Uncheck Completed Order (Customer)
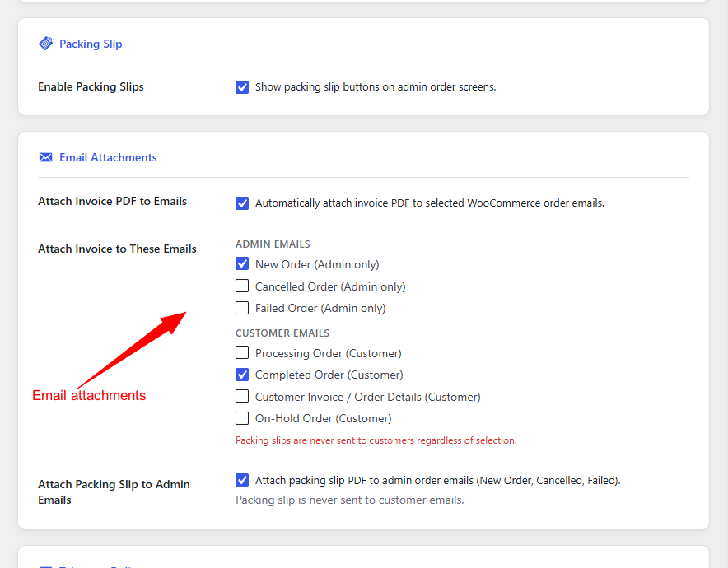The height and width of the screenshot is (568, 728). (x=242, y=375)
